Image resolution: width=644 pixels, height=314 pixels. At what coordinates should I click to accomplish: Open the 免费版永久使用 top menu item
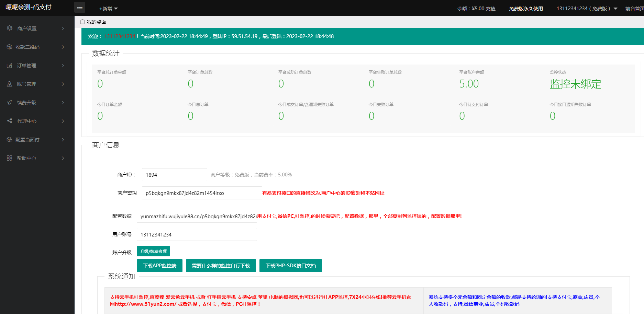pyautogui.click(x=526, y=9)
